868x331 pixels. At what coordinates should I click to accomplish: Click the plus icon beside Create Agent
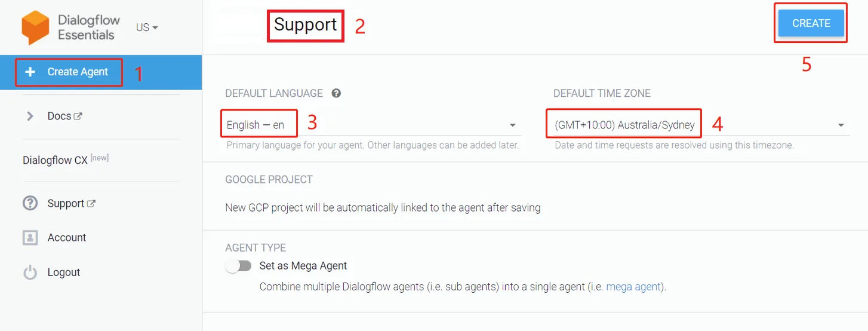point(30,72)
